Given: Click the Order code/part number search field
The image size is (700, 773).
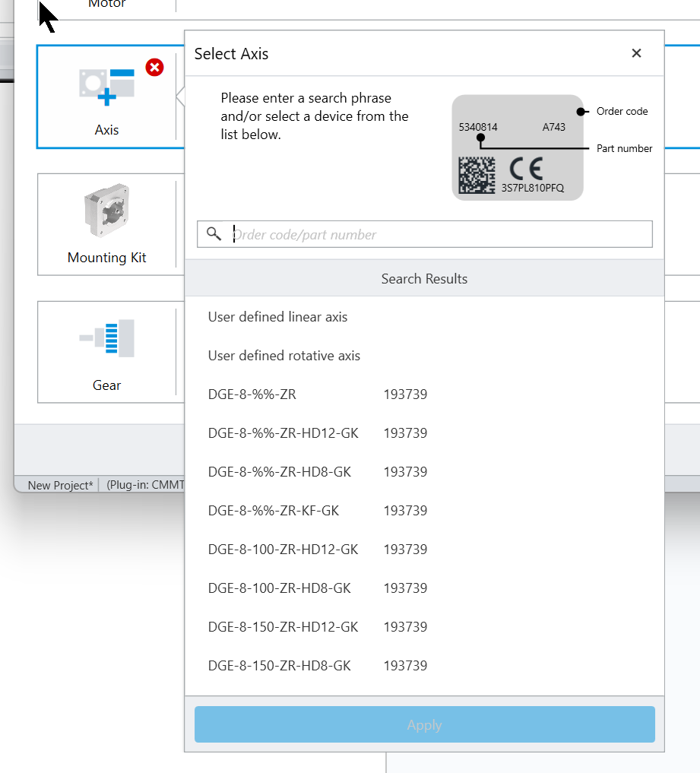Looking at the screenshot, I should tap(425, 234).
